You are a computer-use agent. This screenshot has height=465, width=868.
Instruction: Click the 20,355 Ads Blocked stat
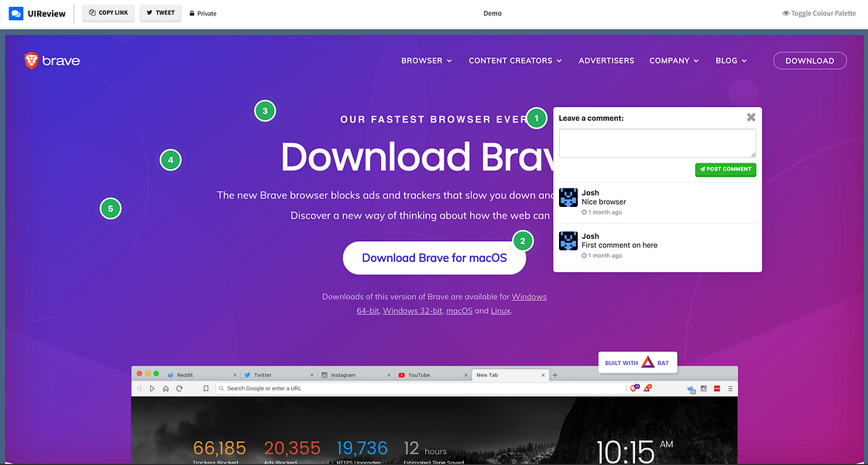[x=292, y=452]
